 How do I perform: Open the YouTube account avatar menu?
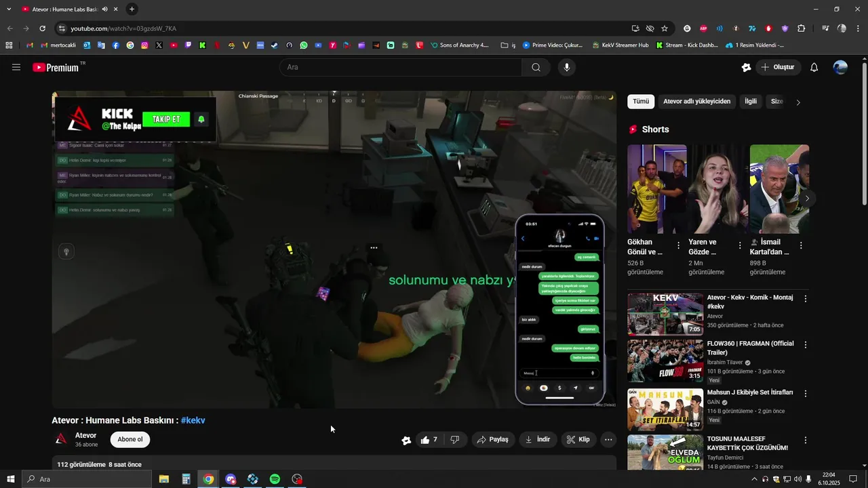[x=840, y=67]
